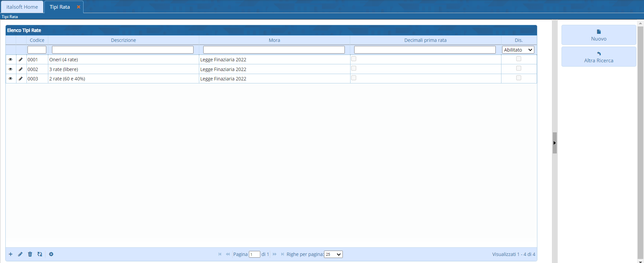Collapse the right side panel arrow

pyautogui.click(x=554, y=143)
